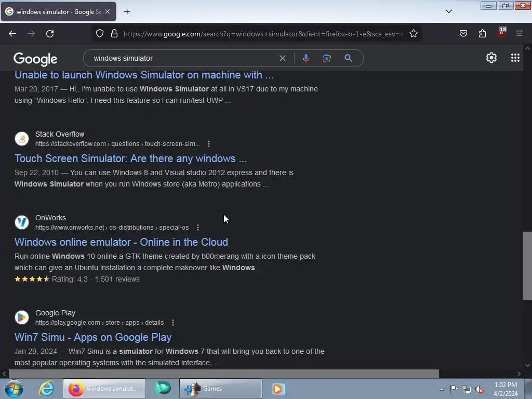Open network status tray icon
532x399 pixels.
click(x=467, y=389)
